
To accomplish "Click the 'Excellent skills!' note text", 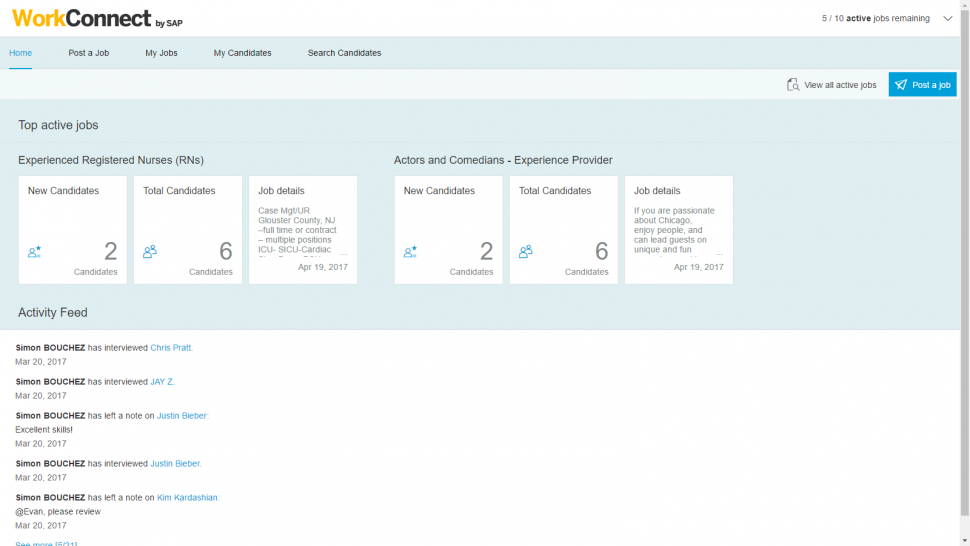I will (x=44, y=429).
